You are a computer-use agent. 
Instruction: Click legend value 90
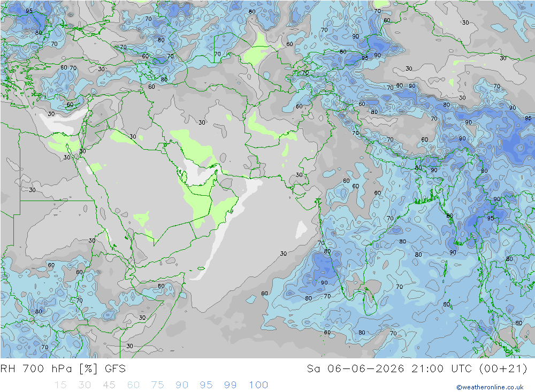182,385
